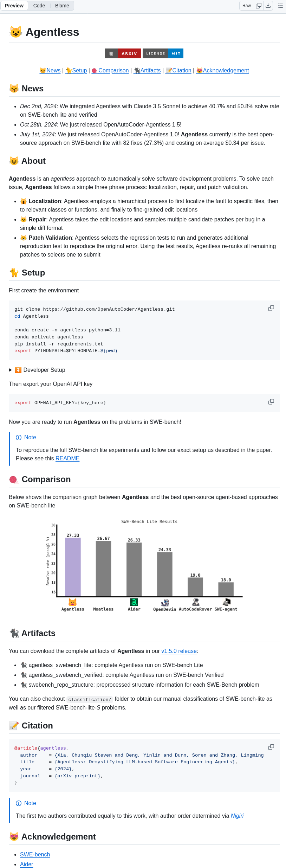Open the README link in the Note
The height and width of the screenshot is (868, 286).
67,458
